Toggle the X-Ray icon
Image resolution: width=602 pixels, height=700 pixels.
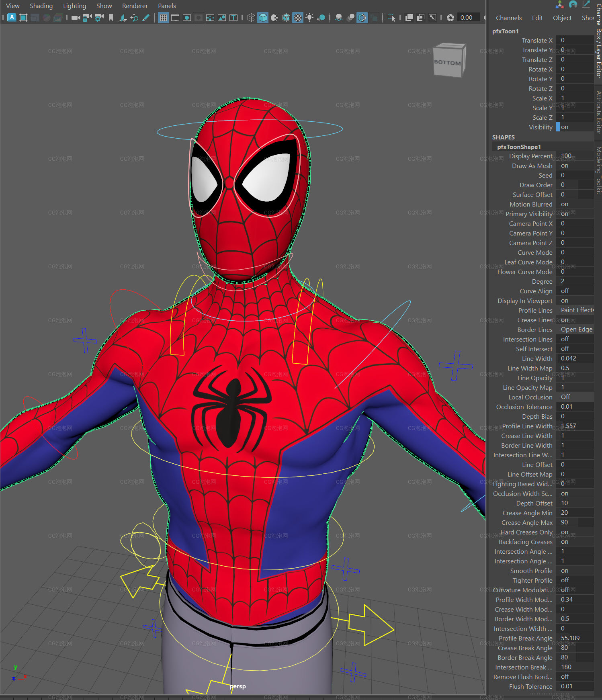click(x=409, y=18)
